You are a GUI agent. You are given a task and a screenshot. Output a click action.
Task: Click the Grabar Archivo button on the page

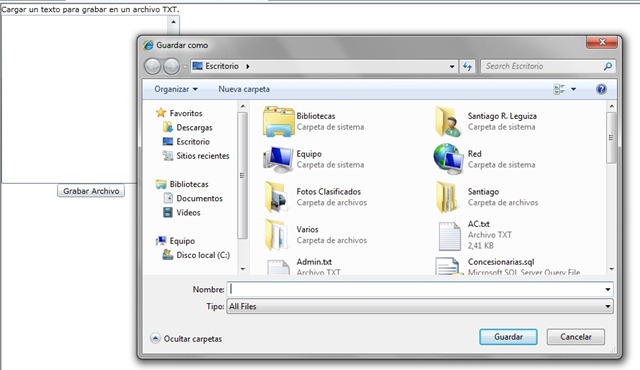click(91, 191)
